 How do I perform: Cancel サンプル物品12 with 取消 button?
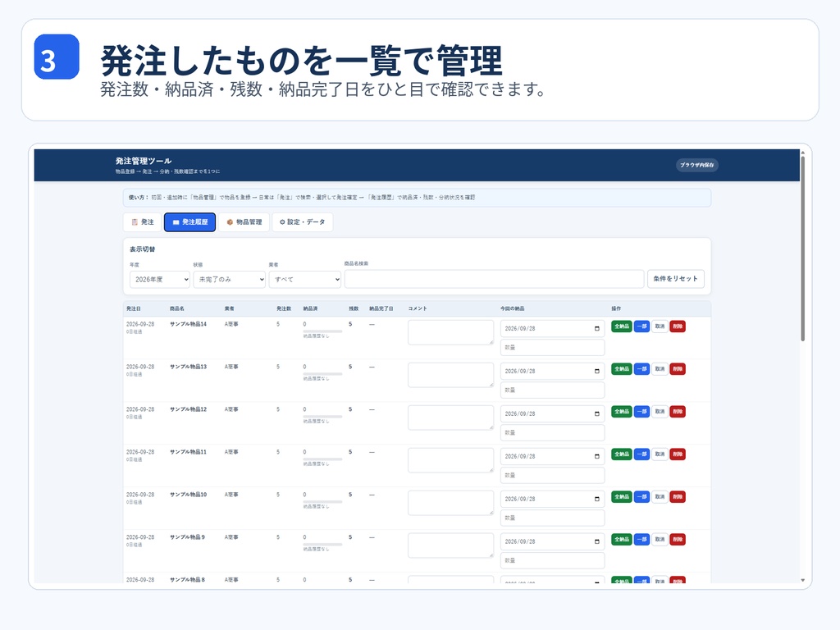coord(660,412)
